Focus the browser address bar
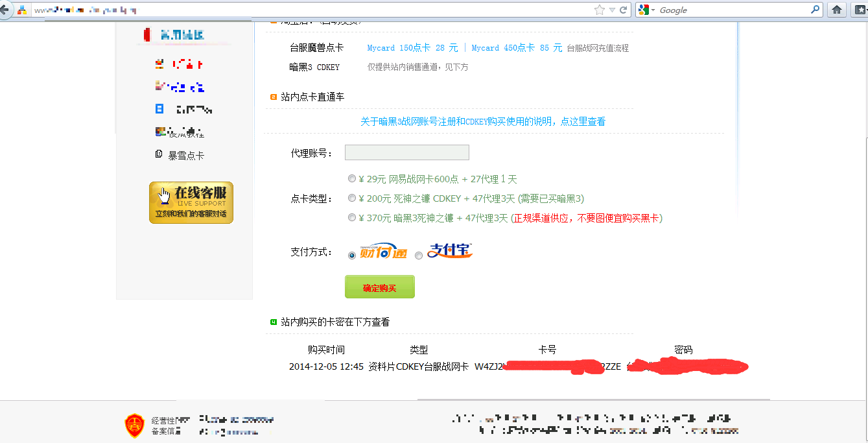This screenshot has width=868, height=443. click(x=311, y=10)
